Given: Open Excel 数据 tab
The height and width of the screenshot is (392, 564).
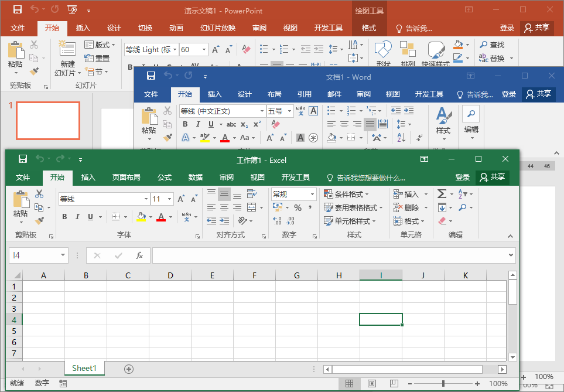Looking at the screenshot, I should pyautogui.click(x=195, y=178).
